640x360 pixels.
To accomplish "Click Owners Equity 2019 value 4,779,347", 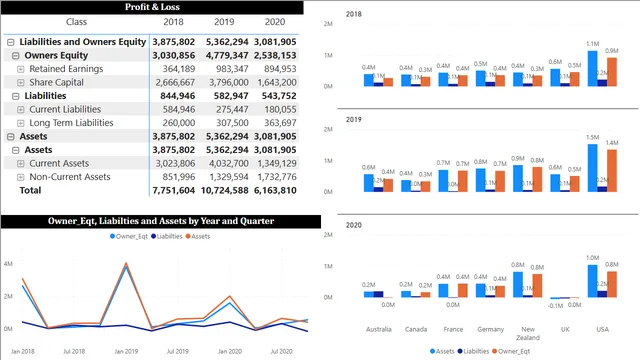I will (227, 56).
